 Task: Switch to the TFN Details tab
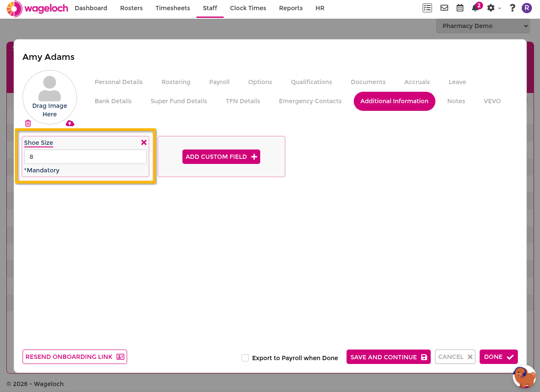[243, 101]
